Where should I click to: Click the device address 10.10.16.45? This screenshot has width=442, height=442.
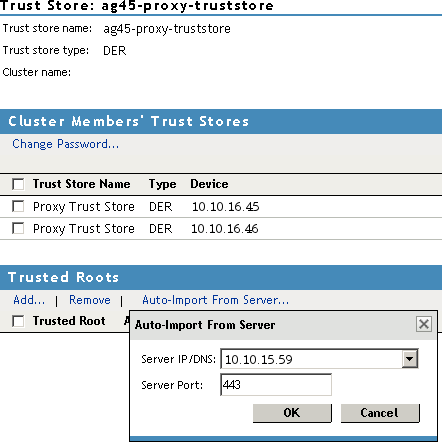[225, 207]
